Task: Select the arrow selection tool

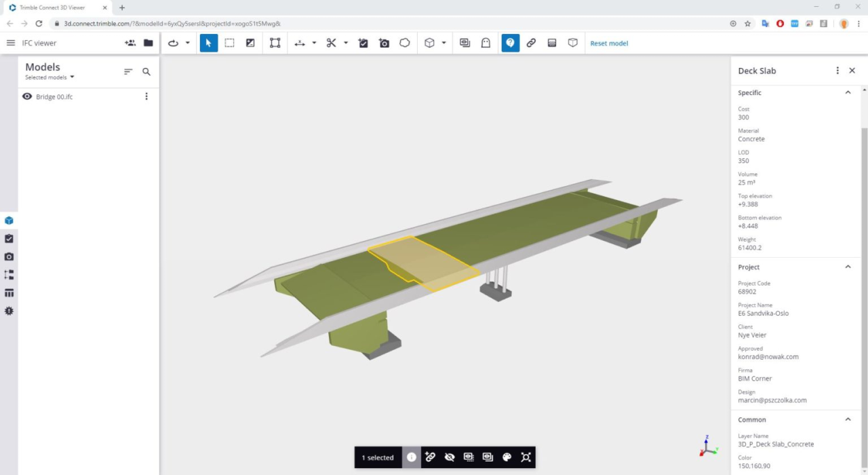Action: click(x=209, y=43)
